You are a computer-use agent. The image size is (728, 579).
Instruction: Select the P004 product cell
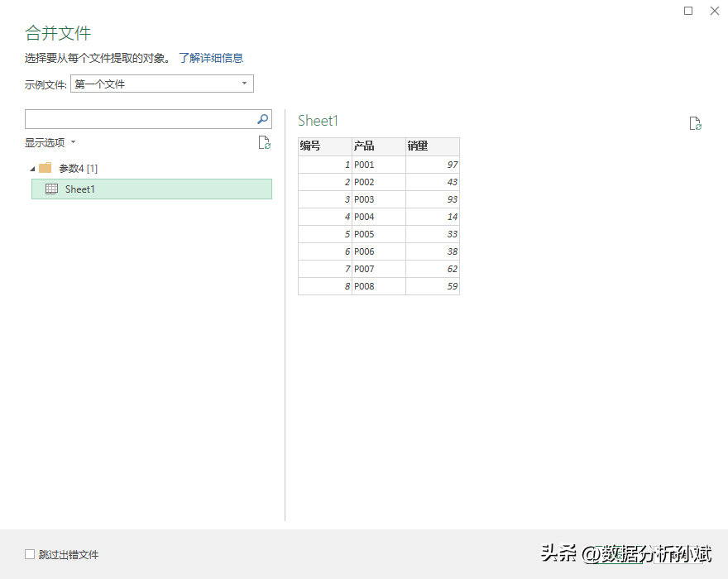379,217
